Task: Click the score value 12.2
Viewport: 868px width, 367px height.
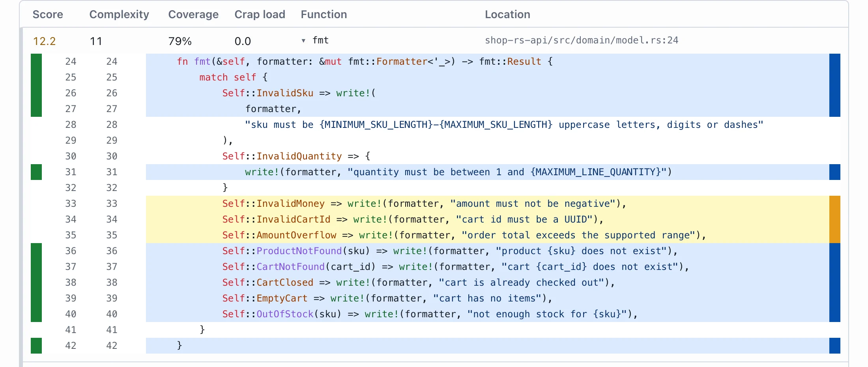Action: coord(44,41)
